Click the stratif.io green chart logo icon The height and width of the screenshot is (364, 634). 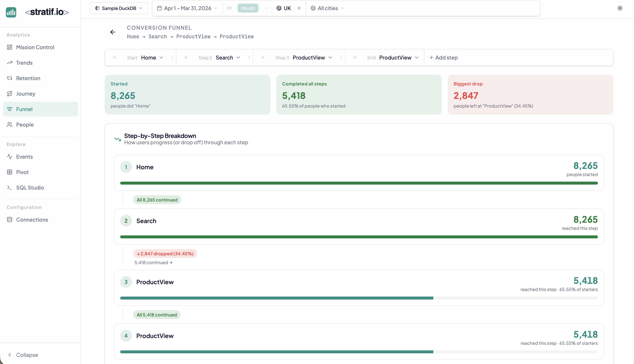(11, 12)
